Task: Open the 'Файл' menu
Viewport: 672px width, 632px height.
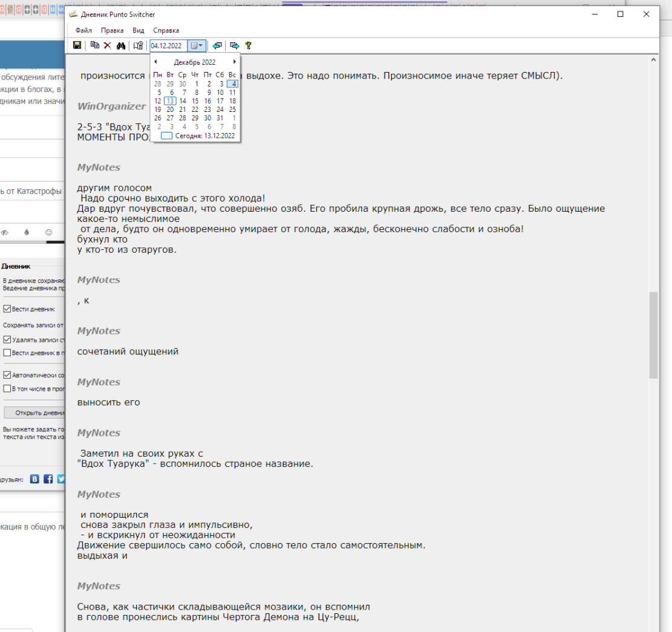Action: [x=83, y=30]
